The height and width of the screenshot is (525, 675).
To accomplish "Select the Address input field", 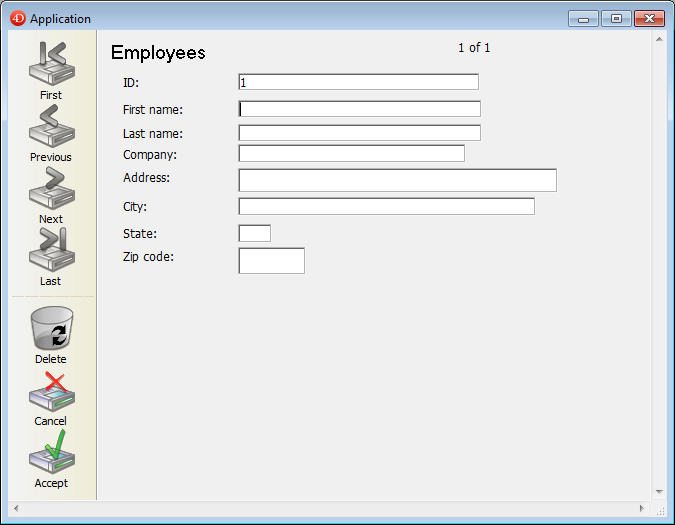I will (x=397, y=180).
